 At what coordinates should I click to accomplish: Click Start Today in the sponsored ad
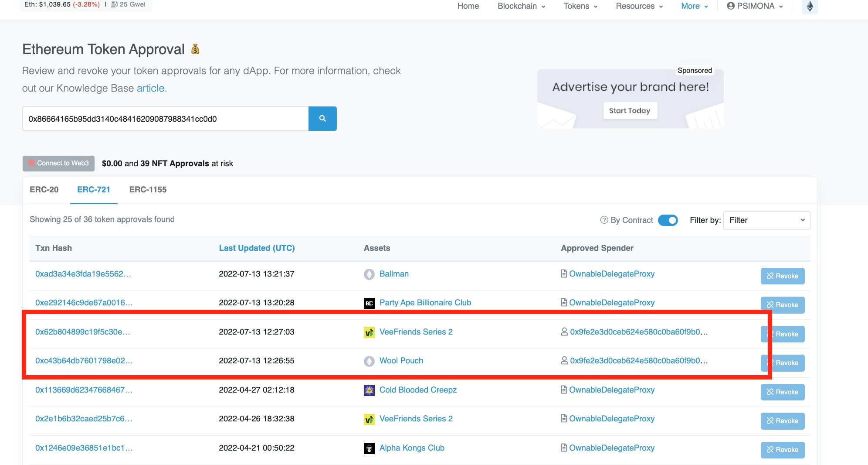(x=630, y=111)
